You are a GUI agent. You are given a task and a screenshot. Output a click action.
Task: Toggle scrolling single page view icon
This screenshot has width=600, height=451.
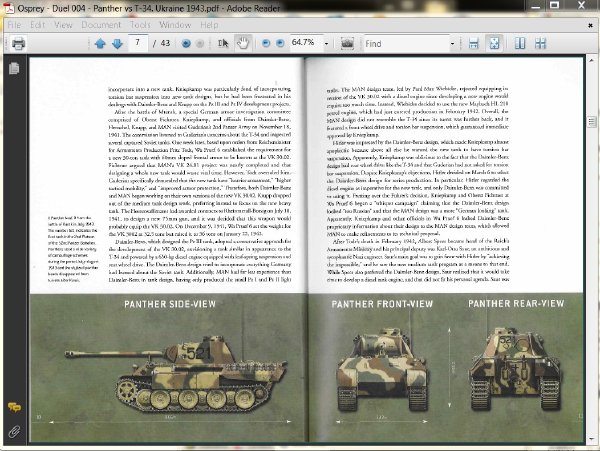473,43
